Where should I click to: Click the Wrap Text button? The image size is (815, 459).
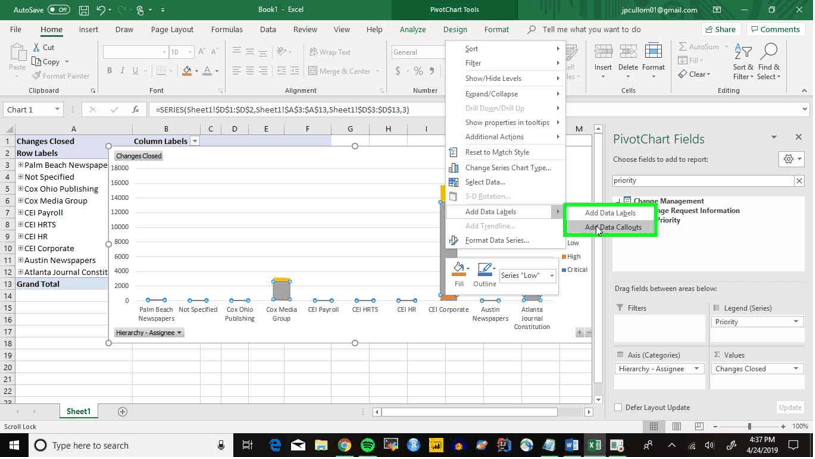(x=330, y=52)
